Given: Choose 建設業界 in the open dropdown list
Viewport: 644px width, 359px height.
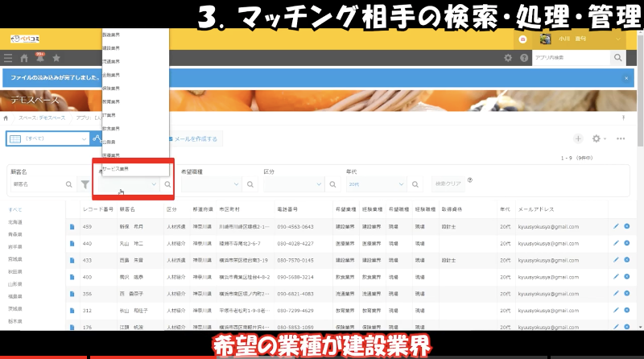Looking at the screenshot, I should coord(111,47).
